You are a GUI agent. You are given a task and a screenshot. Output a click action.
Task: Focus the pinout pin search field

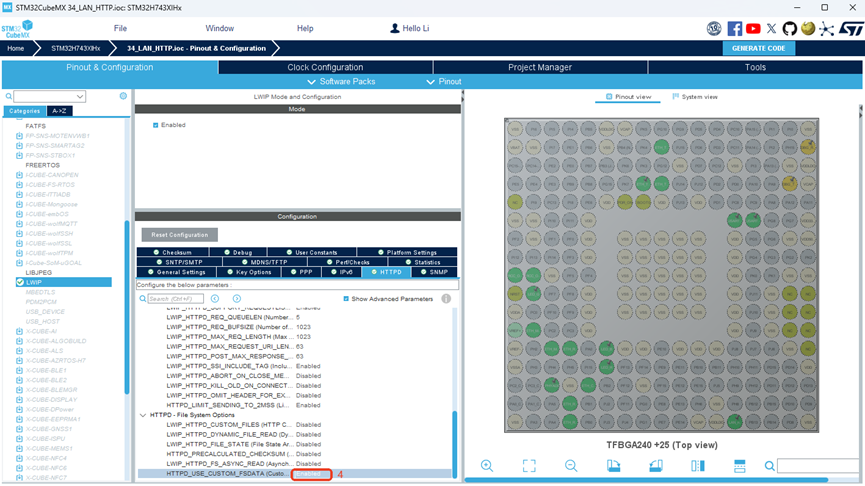click(x=820, y=466)
